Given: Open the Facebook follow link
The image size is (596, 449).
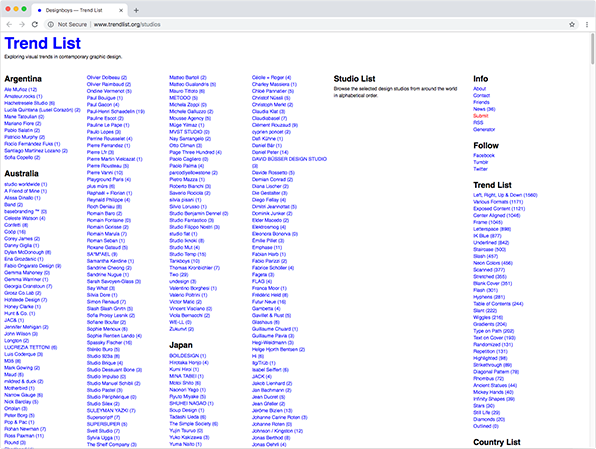Looking at the screenshot, I should coord(484,155).
